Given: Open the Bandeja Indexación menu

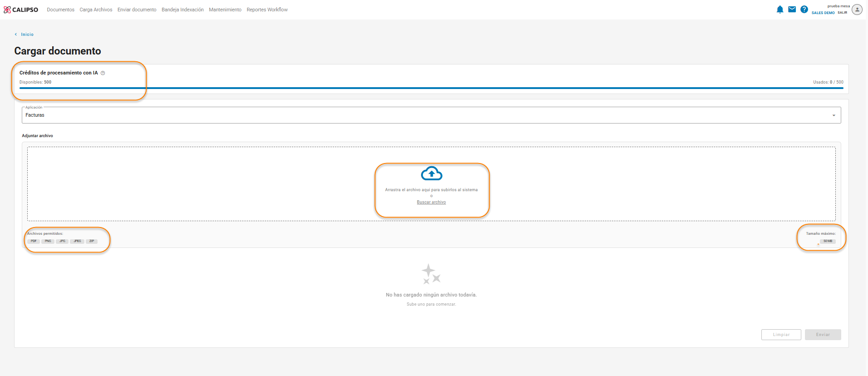Looking at the screenshot, I should (x=183, y=10).
